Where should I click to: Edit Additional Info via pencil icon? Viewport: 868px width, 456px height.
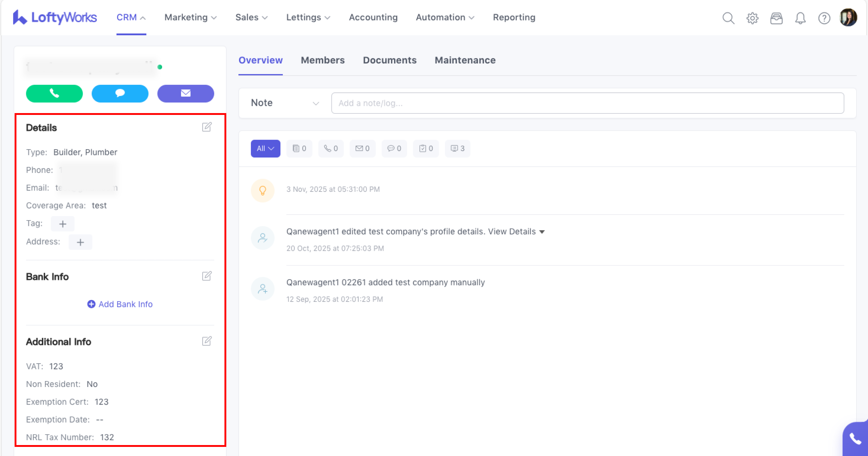[207, 341]
